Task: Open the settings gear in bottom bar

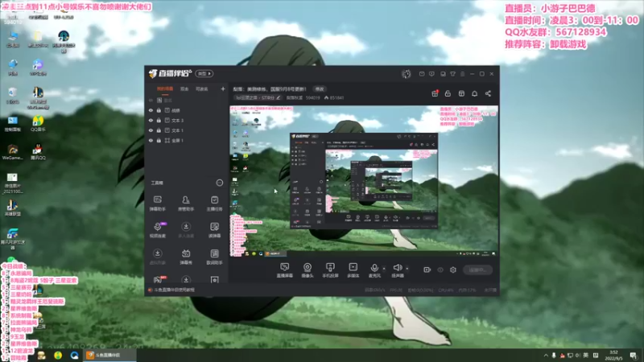Action: (453, 269)
